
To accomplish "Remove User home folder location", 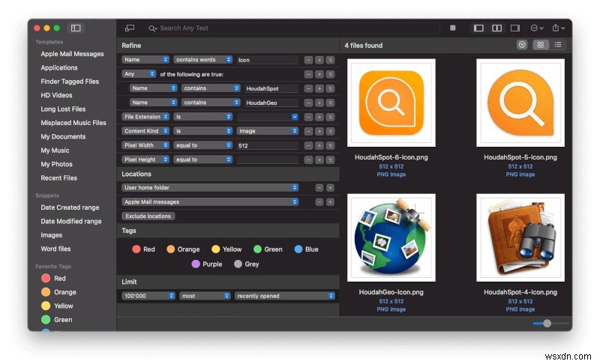I will [x=319, y=188].
